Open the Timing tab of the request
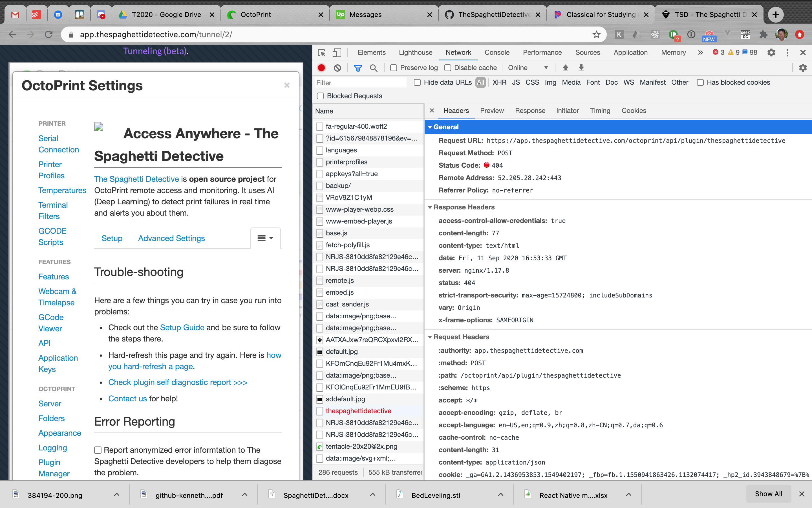 pyautogui.click(x=600, y=111)
